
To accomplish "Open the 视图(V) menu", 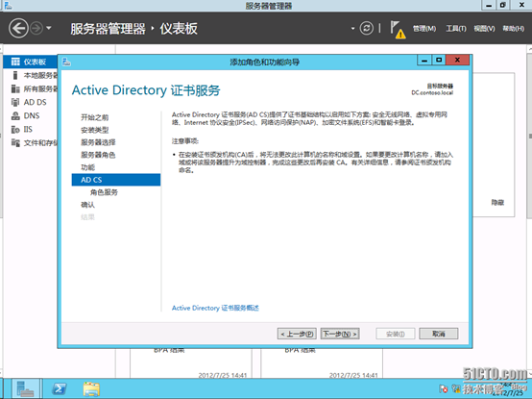I will click(x=484, y=29).
